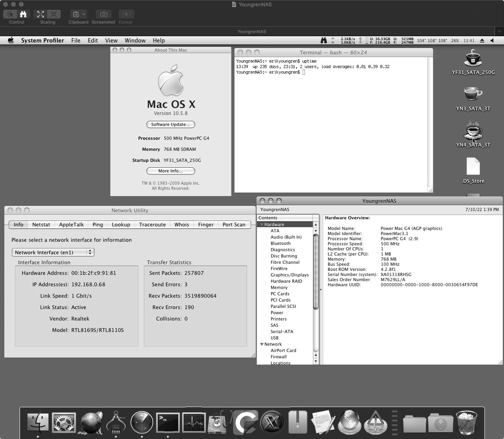Enable fit-to-window scaling expand icon
Viewport: 504px width, 439px height.
[x=41, y=14]
